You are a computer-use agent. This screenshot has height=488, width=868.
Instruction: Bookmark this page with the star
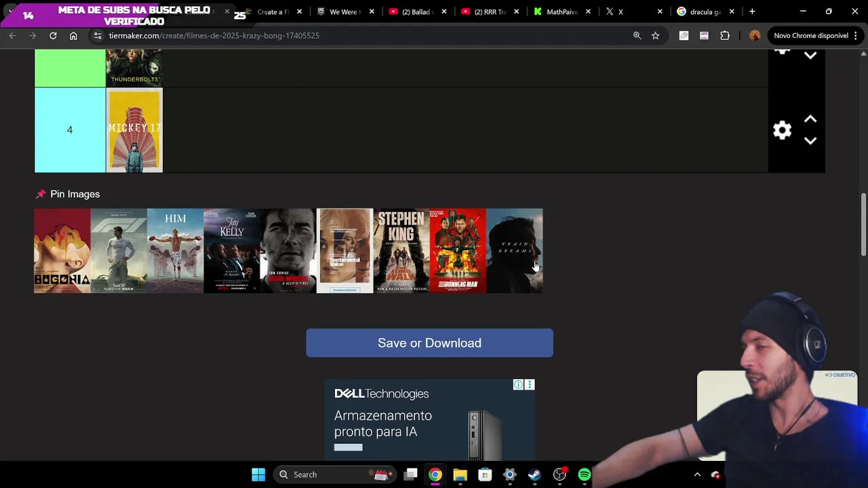tap(655, 36)
